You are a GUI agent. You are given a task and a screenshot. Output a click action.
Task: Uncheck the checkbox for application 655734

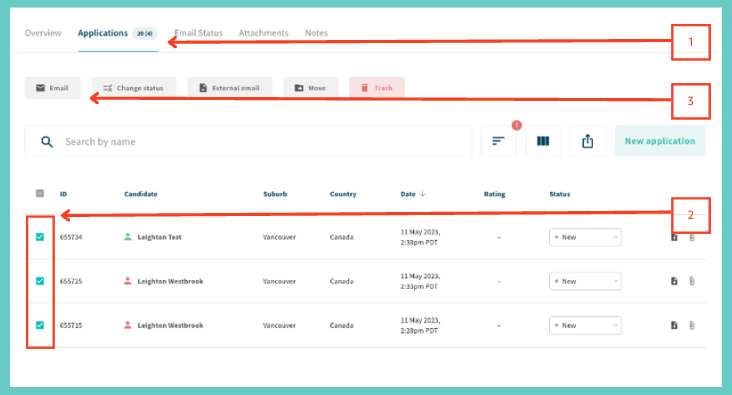pos(40,237)
